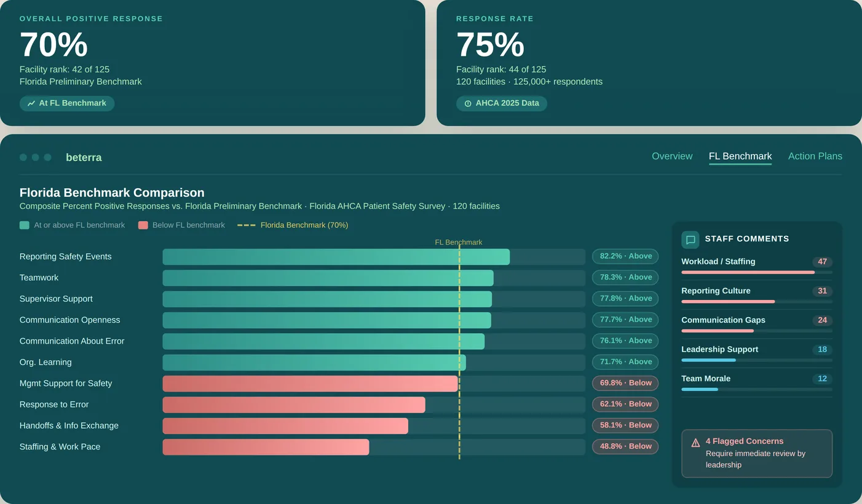The image size is (862, 504).
Task: Click the beterra logo dots in the header
Action: click(x=35, y=157)
